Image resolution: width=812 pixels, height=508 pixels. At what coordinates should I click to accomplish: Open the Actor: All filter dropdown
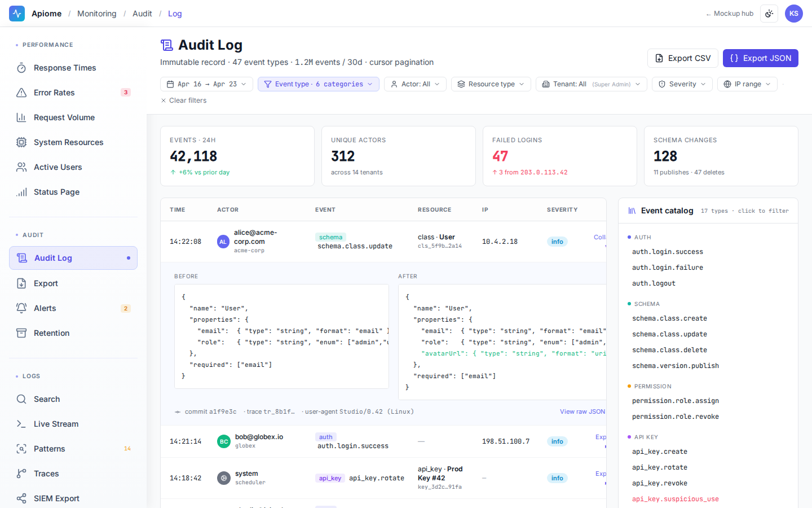coord(416,84)
